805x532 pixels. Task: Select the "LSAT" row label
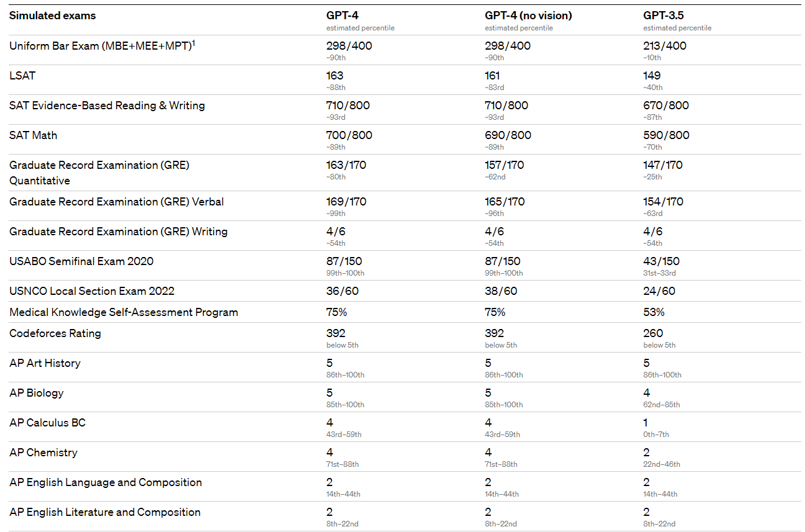click(22, 75)
